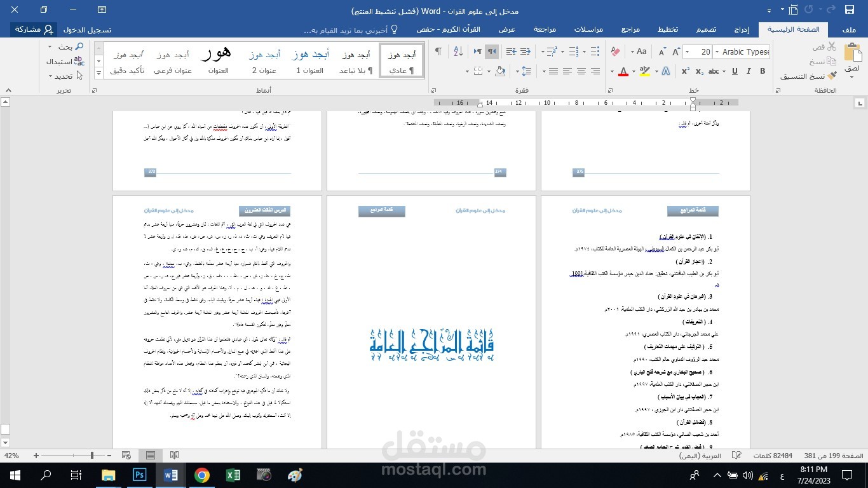The image size is (868, 488).
Task: Align text to the right
Action: [x=595, y=71]
